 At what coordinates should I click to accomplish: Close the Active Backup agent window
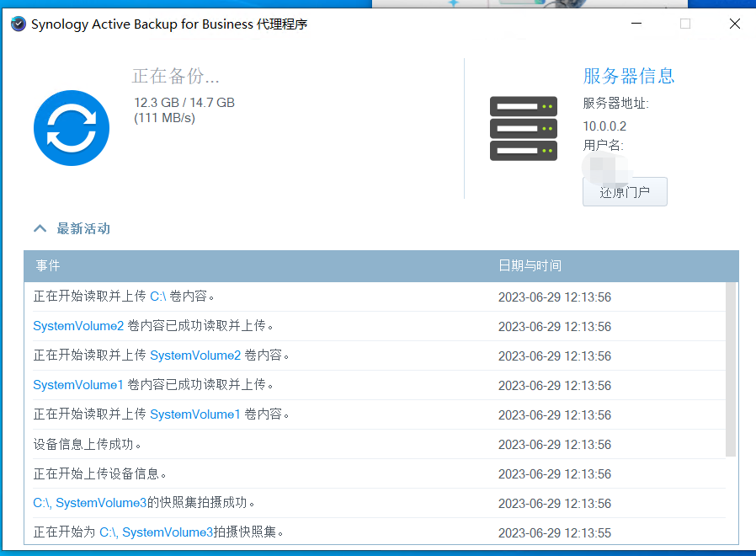pos(735,24)
